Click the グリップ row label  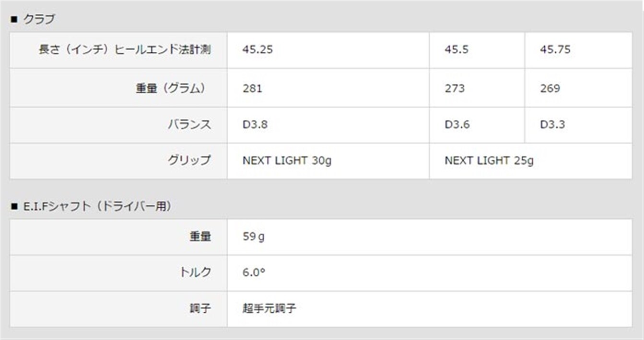point(188,160)
